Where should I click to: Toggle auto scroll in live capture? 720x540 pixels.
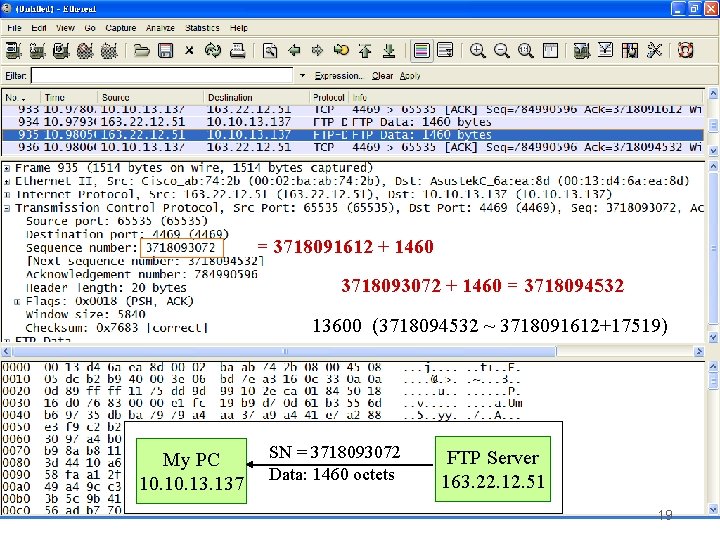pos(445,50)
